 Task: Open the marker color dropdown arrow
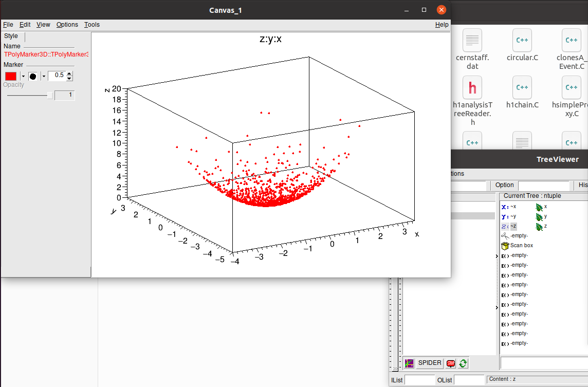(x=23, y=76)
